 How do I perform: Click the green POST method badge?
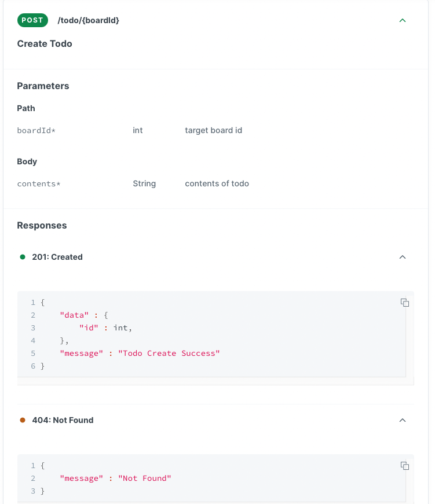[32, 20]
